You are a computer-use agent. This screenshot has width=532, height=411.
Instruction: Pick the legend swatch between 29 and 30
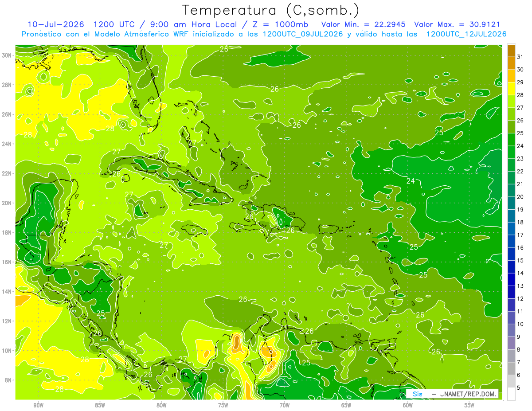[x=511, y=76]
